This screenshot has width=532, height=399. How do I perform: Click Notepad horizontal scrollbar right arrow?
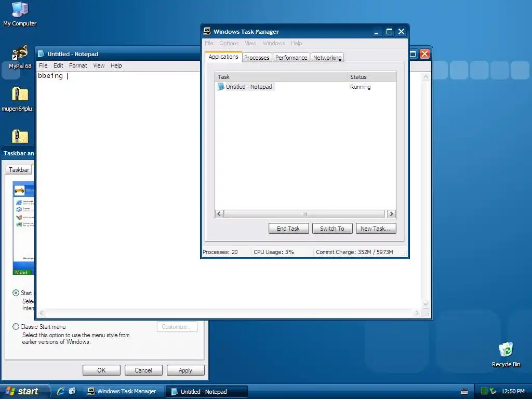[417, 313]
